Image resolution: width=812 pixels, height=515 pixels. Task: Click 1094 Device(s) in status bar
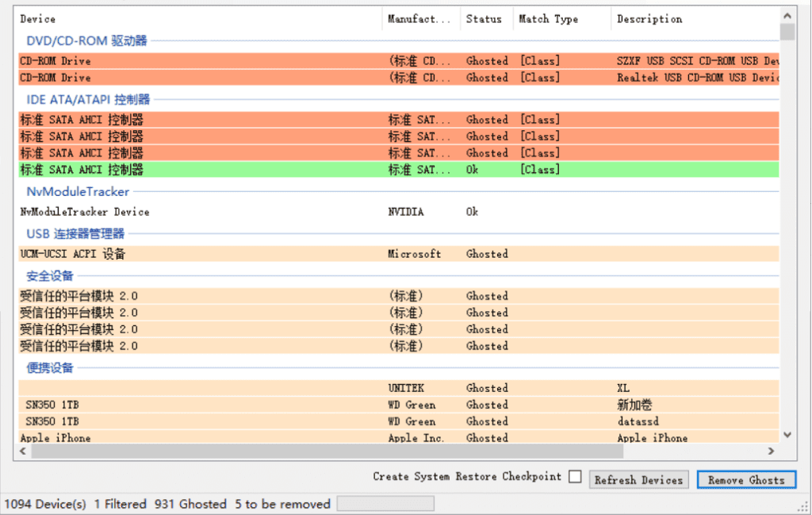(x=45, y=504)
